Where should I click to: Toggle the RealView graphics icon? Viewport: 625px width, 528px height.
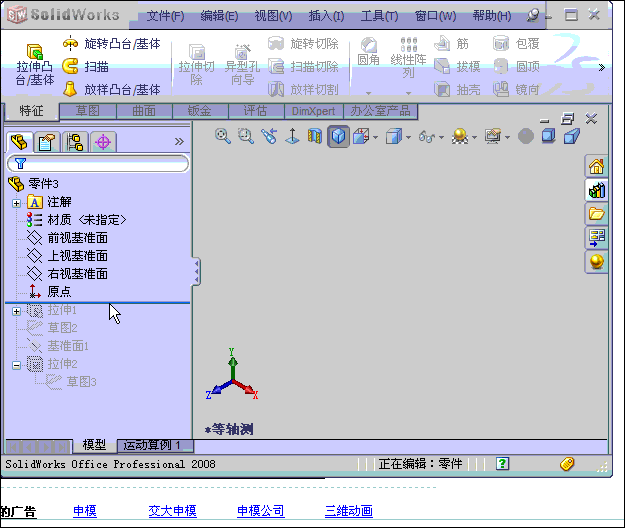[526, 136]
